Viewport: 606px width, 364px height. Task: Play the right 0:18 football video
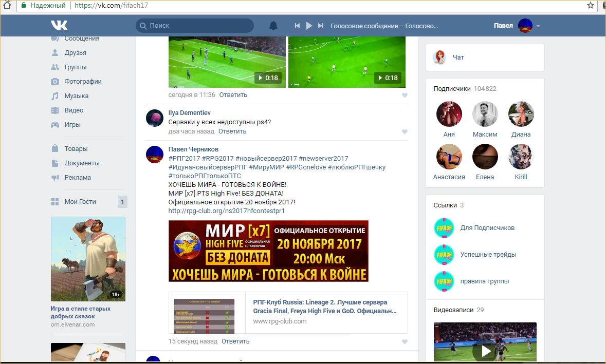click(x=347, y=62)
